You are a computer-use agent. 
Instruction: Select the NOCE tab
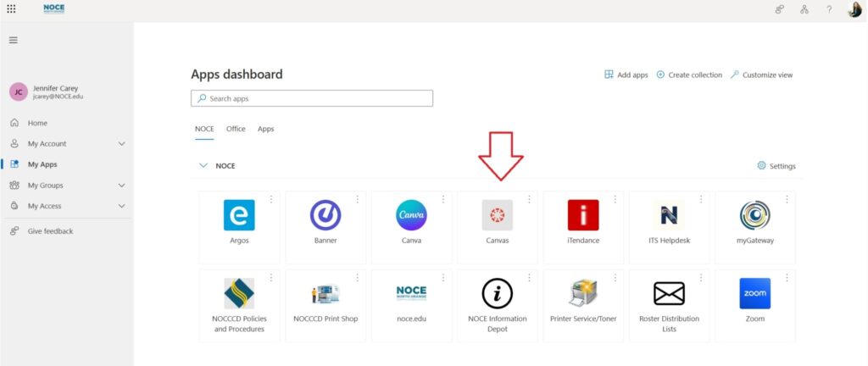coord(204,129)
